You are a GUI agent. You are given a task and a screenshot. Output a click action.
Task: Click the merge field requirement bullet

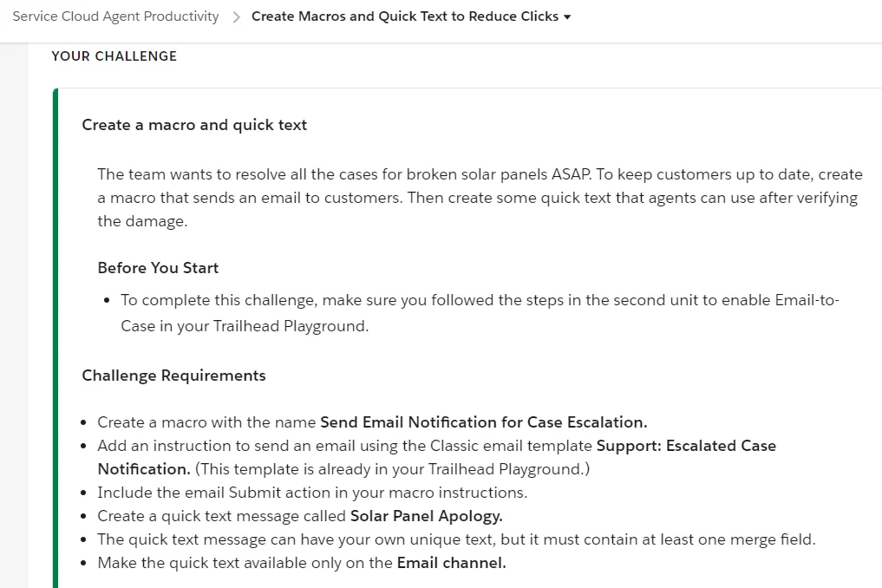[x=456, y=539]
